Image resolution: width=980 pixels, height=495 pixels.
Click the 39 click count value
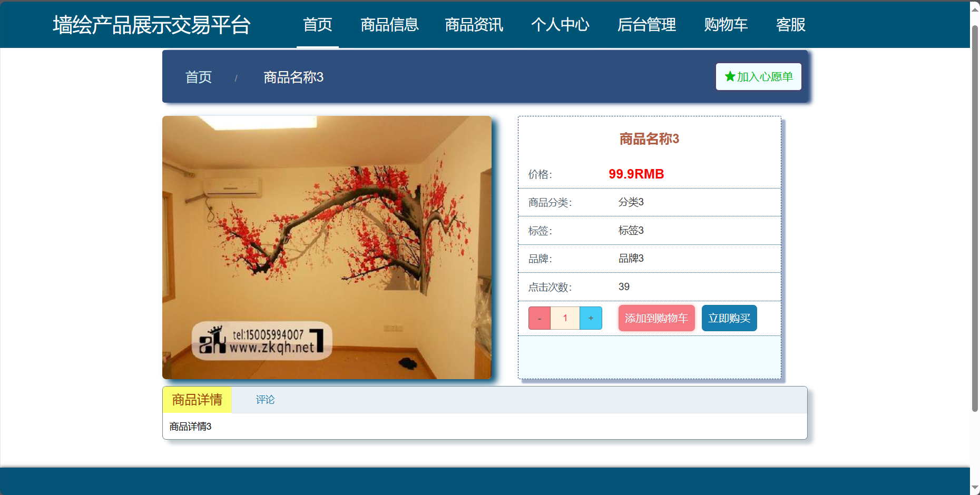point(624,286)
